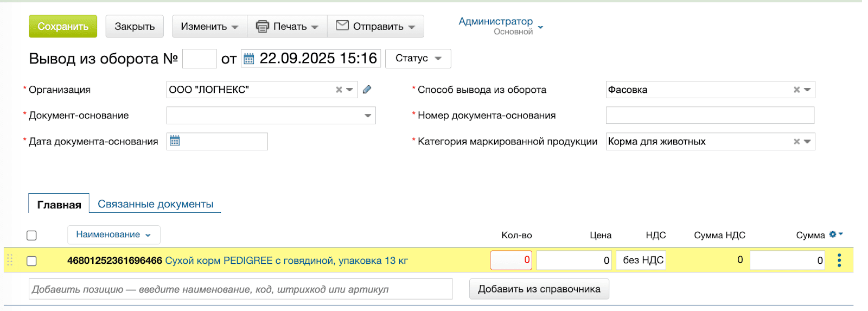This screenshot has height=311, width=868.
Task: Open calendar icon in Дата документа-основания field
Action: (x=175, y=141)
